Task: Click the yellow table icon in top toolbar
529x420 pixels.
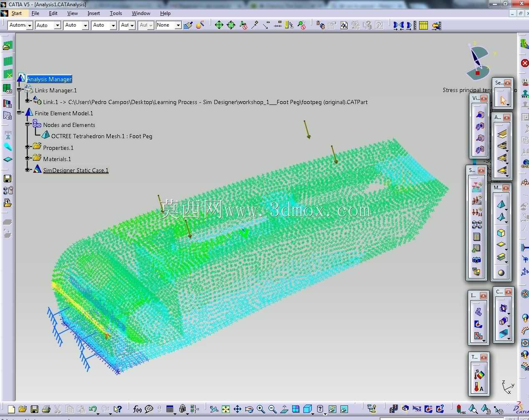Action: (x=423, y=25)
